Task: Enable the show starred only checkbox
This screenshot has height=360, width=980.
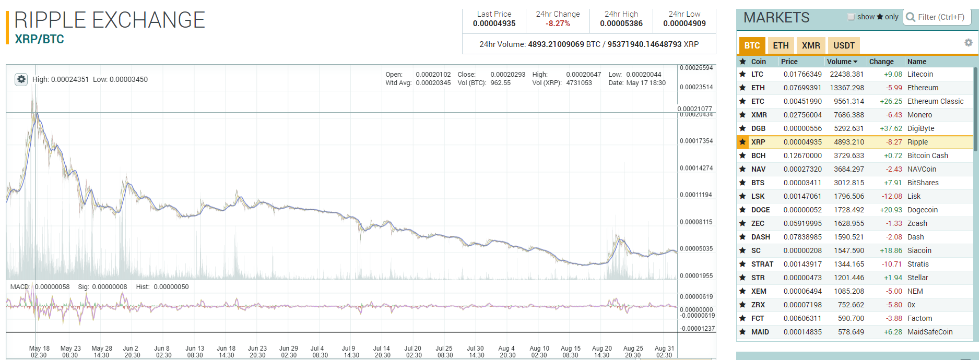Action: coord(851,17)
